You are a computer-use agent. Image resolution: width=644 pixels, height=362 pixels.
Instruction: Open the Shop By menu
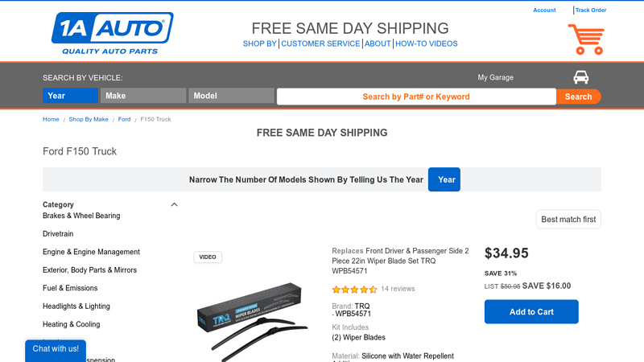pos(260,43)
